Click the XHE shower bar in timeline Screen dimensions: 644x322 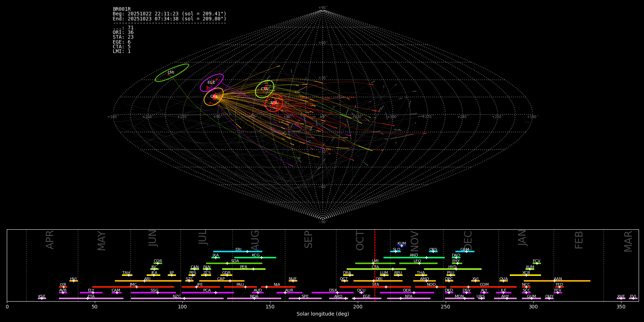click(621, 298)
